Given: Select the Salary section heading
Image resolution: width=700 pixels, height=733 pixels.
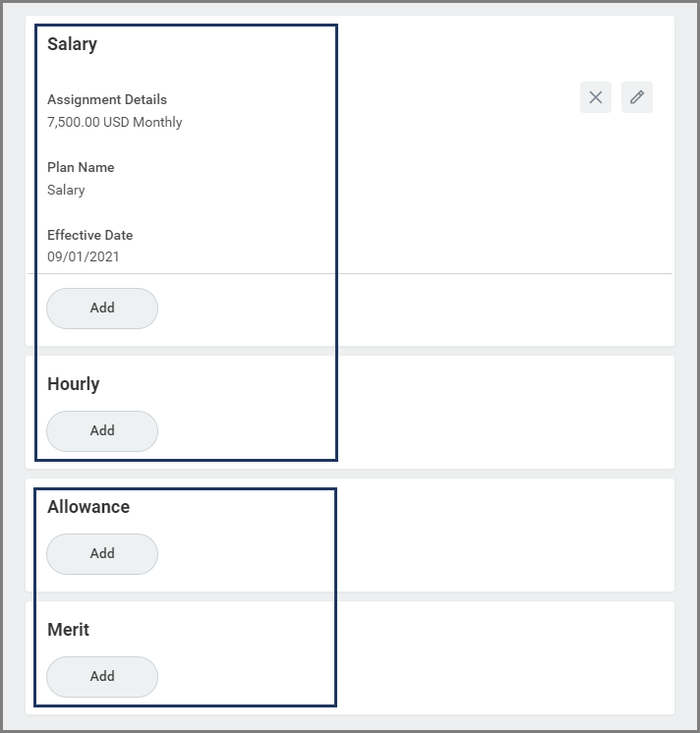Looking at the screenshot, I should click(x=72, y=44).
